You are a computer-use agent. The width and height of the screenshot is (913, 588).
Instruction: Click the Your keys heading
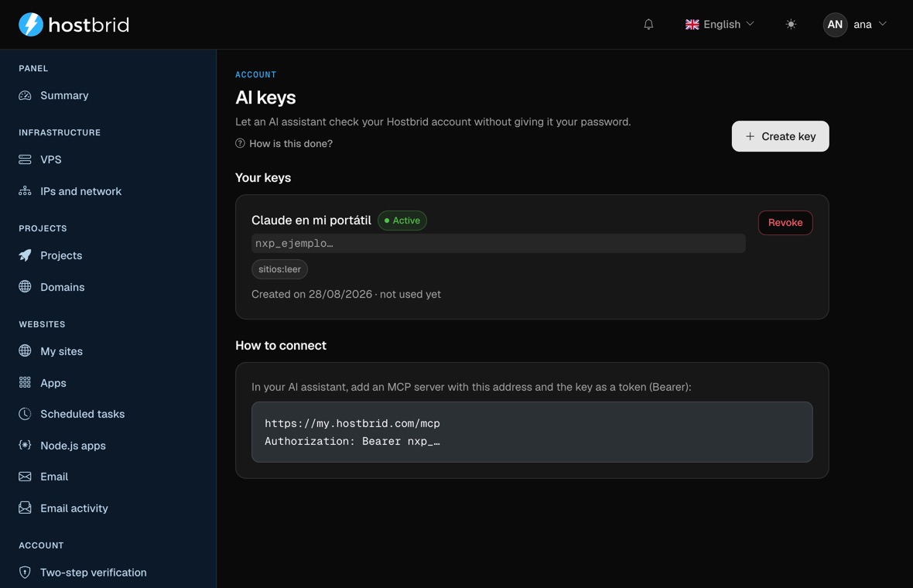point(263,178)
